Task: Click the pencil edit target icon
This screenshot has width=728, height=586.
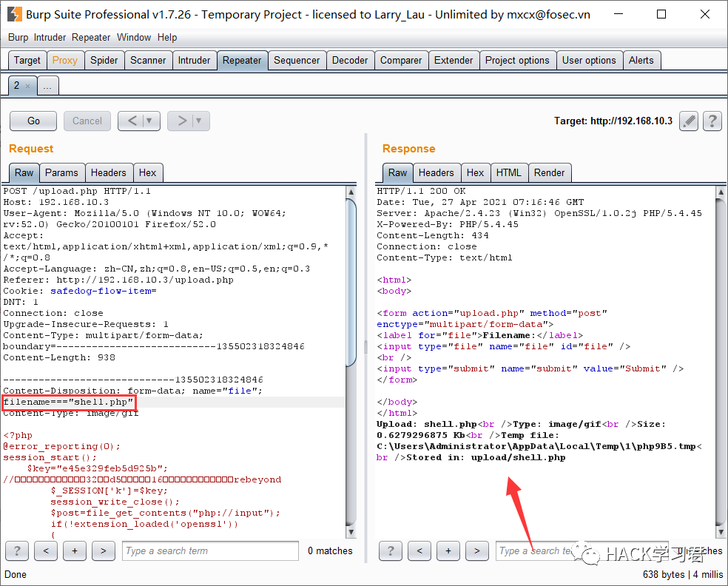Action: point(689,121)
